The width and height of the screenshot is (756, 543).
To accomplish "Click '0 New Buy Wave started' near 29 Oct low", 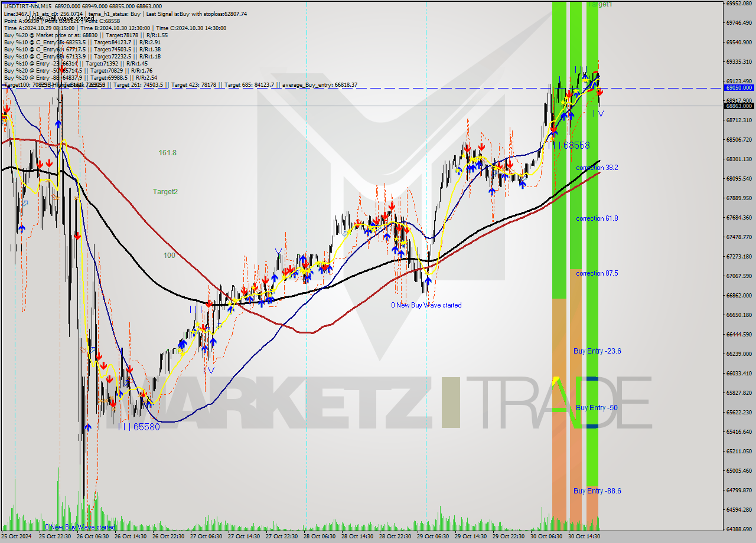I will click(426, 305).
